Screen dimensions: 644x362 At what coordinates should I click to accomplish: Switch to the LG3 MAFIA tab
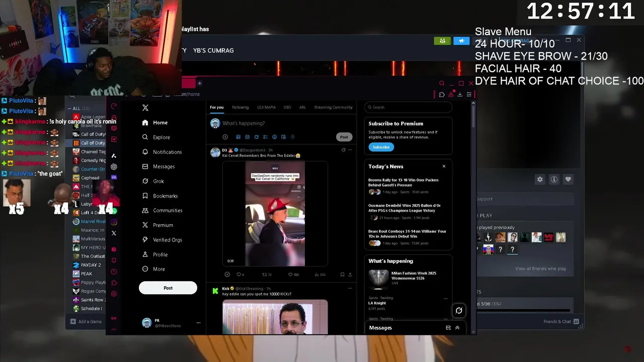click(266, 107)
